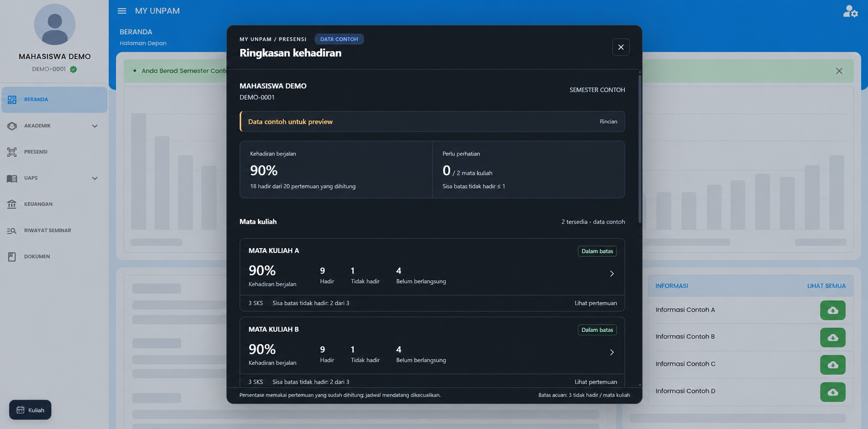Click the 'MY UNPAM' header title
The width and height of the screenshot is (868, 429).
(157, 11)
